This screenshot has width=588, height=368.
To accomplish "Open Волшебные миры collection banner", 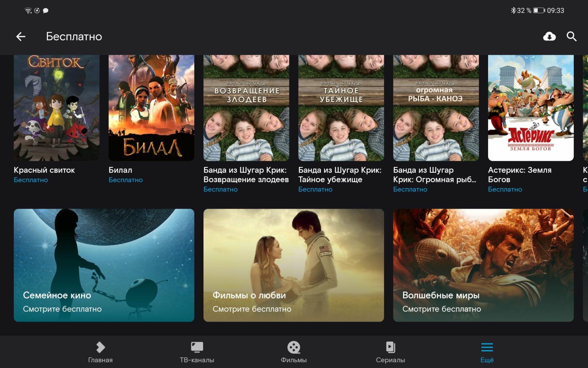I will tap(483, 265).
